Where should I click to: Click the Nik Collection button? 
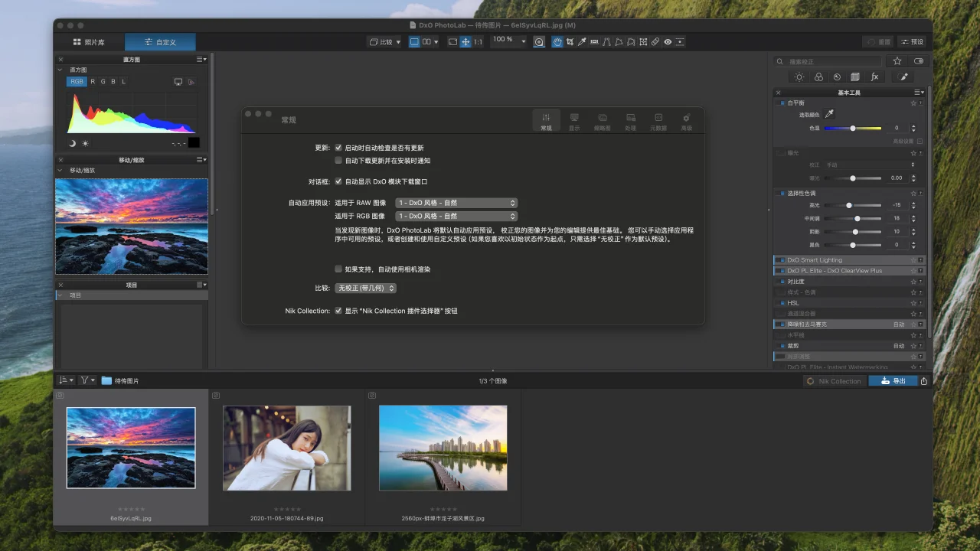coord(835,381)
